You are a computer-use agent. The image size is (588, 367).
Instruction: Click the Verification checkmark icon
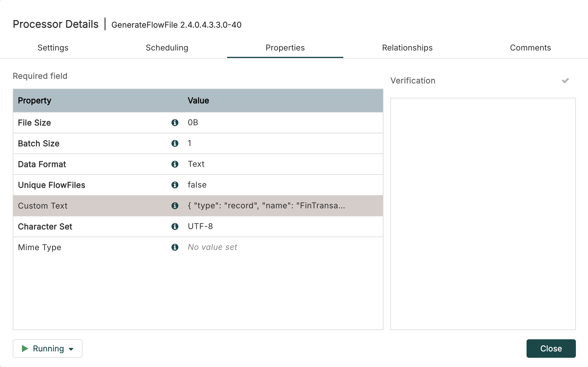565,80
